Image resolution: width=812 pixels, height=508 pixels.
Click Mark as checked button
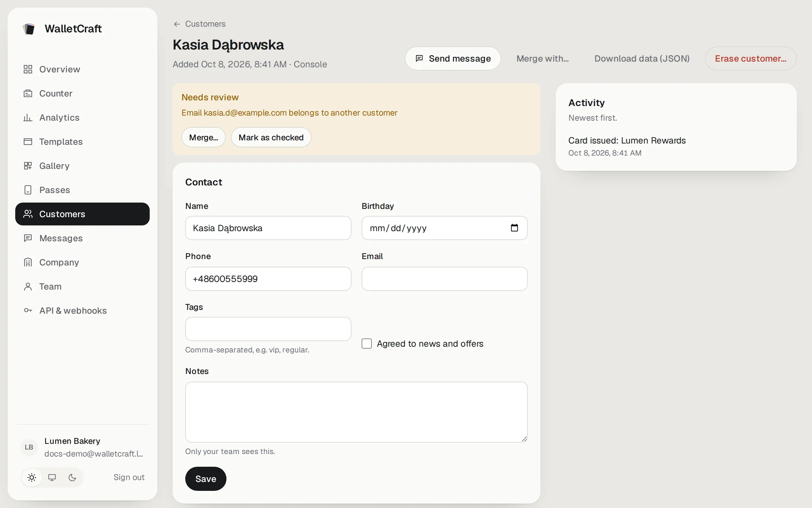(271, 137)
